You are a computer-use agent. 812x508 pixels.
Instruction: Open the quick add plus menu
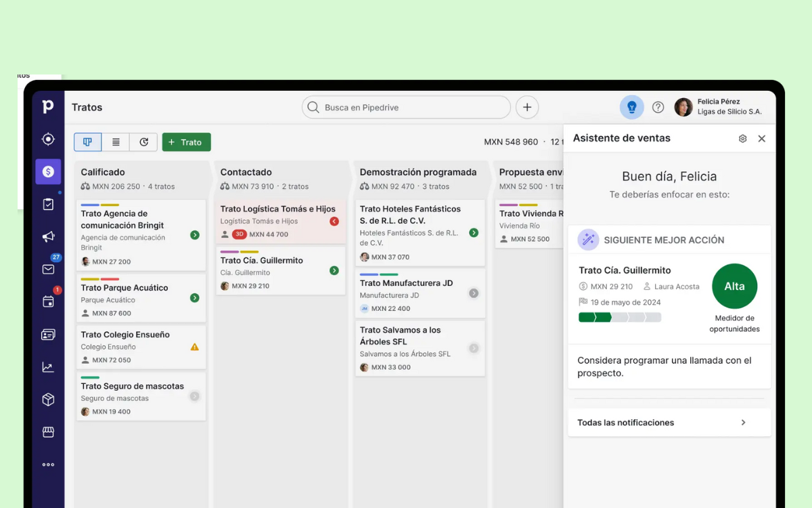pos(527,107)
